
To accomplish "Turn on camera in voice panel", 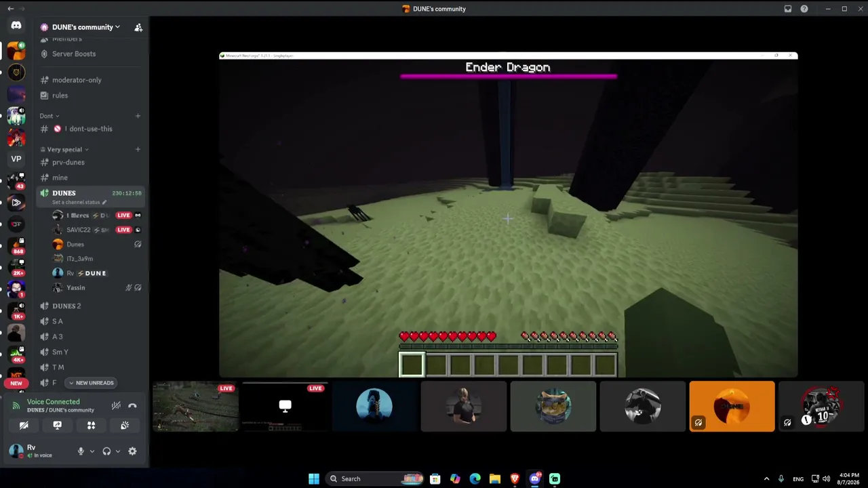I will click(24, 426).
